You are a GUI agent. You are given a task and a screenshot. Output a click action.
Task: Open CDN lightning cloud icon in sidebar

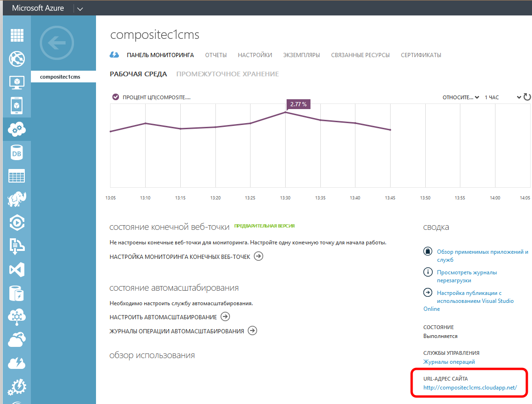coord(17,363)
